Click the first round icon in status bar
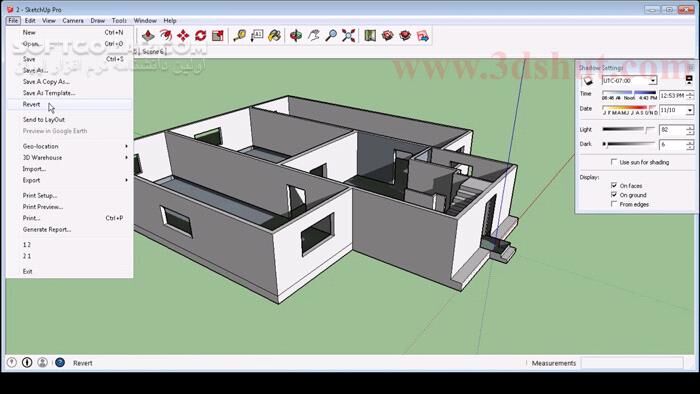 pos(12,363)
